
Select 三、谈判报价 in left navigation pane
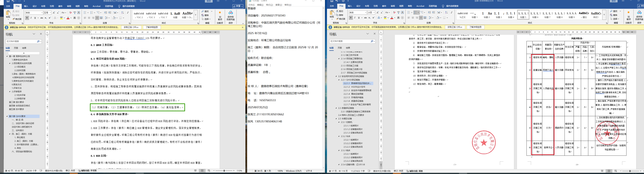pos(18,130)
